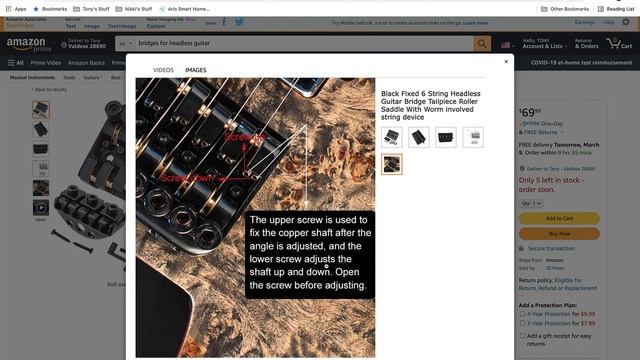Go Back to results

pos(50,89)
